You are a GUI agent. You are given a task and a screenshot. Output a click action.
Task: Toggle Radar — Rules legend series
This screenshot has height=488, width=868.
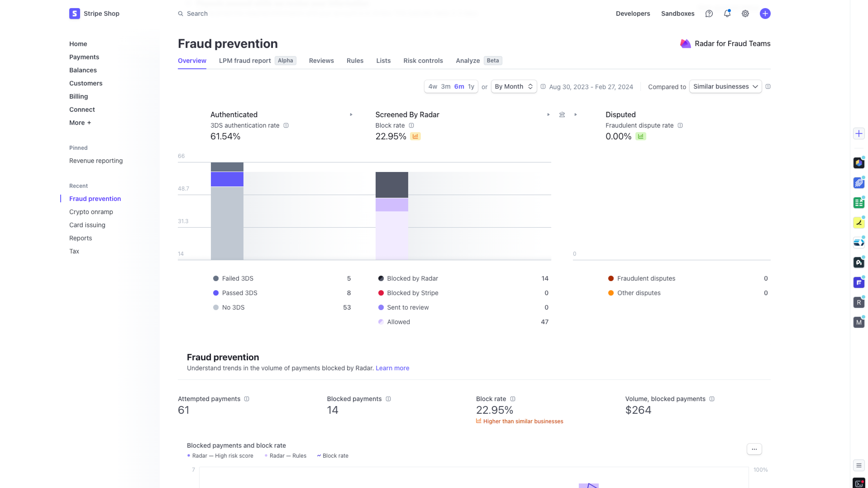click(285, 456)
